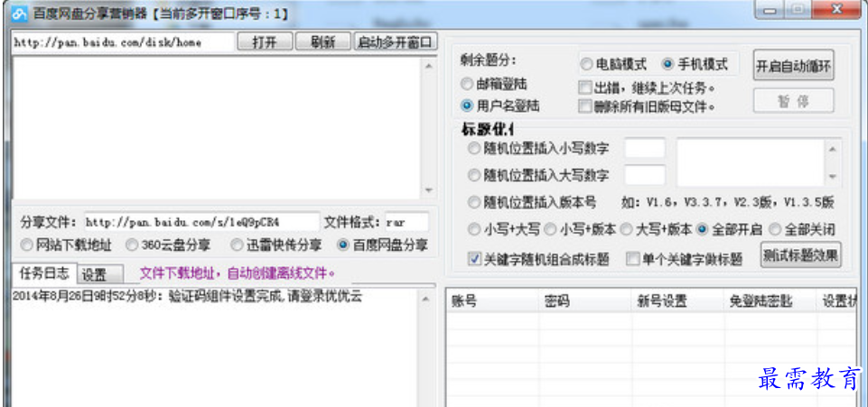This screenshot has width=868, height=407.
Task: Select 邮箱登陆 radio option
Action: click(494, 84)
